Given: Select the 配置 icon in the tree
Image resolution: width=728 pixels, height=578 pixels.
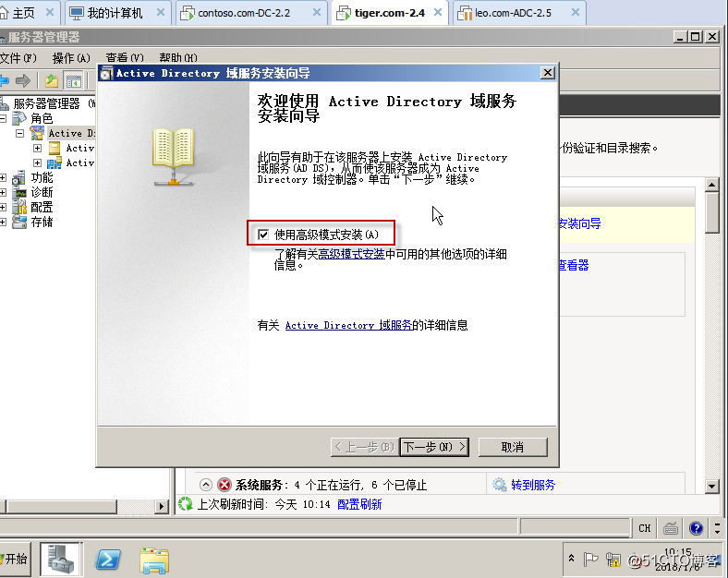Looking at the screenshot, I should pyautogui.click(x=19, y=207).
